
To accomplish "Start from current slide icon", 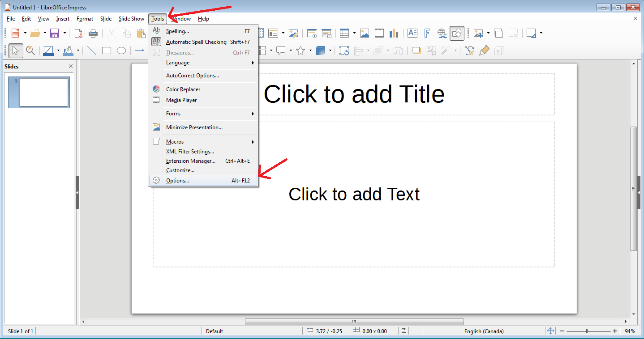I will (326, 33).
